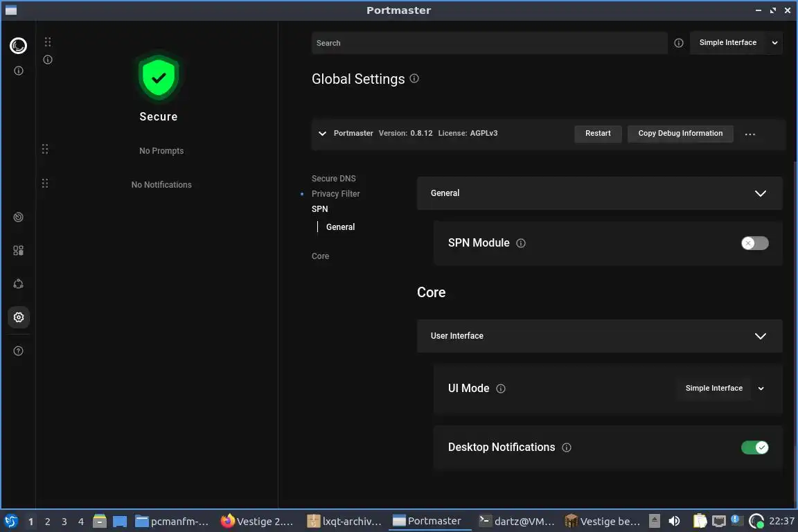The height and width of the screenshot is (532, 798).
Task: Switch to lxqt-archiver in the taskbar
Action: pyautogui.click(x=344, y=522)
